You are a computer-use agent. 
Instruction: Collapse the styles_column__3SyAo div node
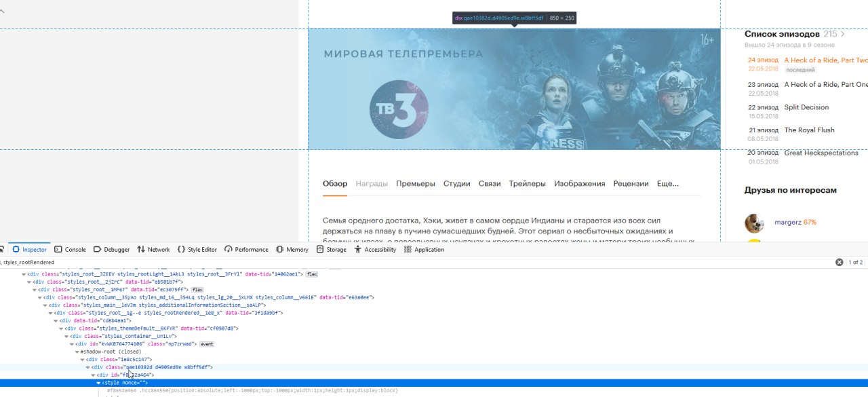41,297
